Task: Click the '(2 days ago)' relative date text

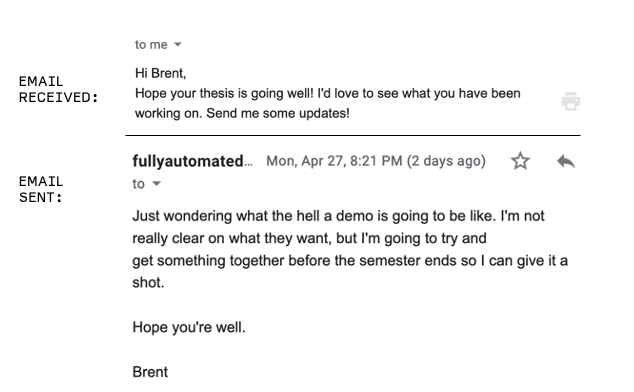Action: pos(446,161)
